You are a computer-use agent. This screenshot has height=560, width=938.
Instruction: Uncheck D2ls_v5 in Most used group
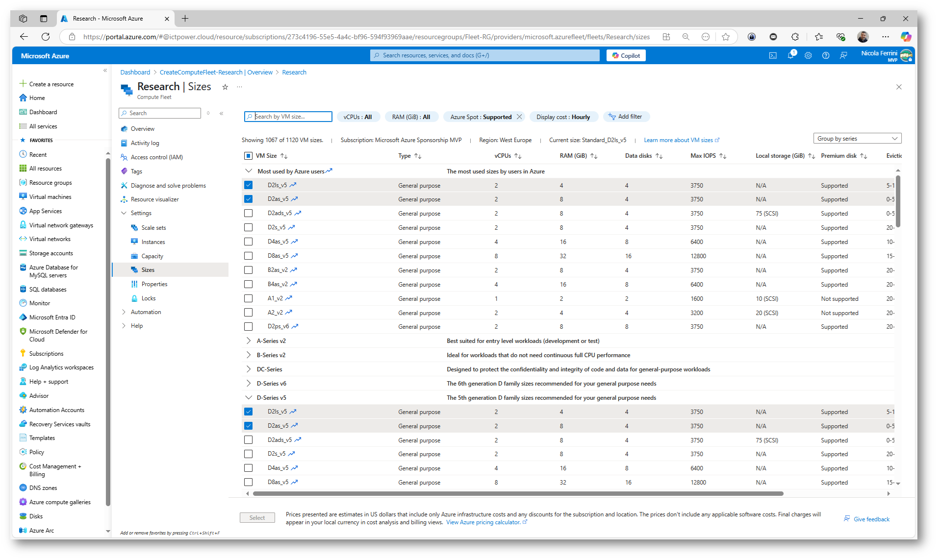[x=248, y=185]
